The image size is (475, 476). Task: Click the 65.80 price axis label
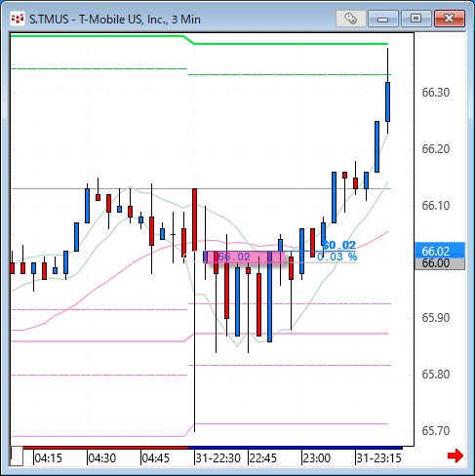tap(435, 375)
